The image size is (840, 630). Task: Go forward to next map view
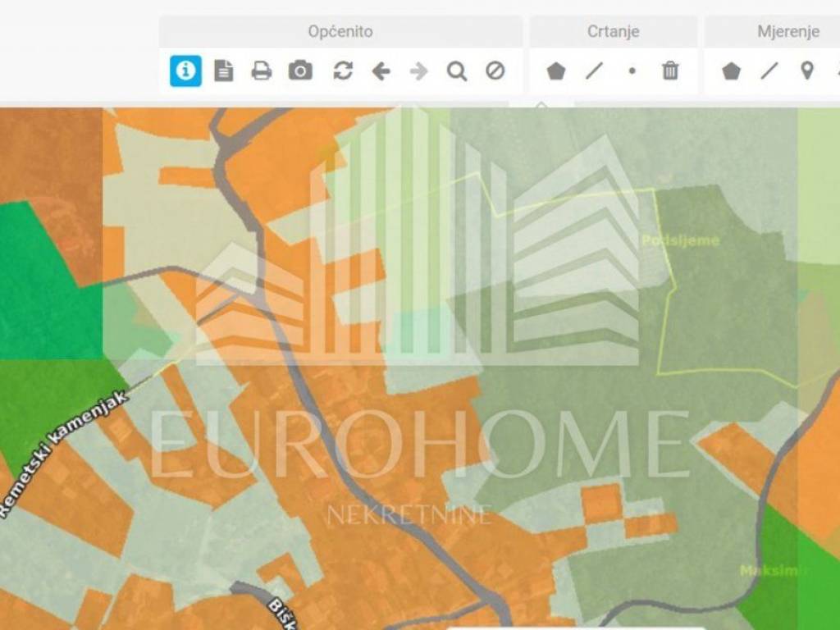point(419,71)
